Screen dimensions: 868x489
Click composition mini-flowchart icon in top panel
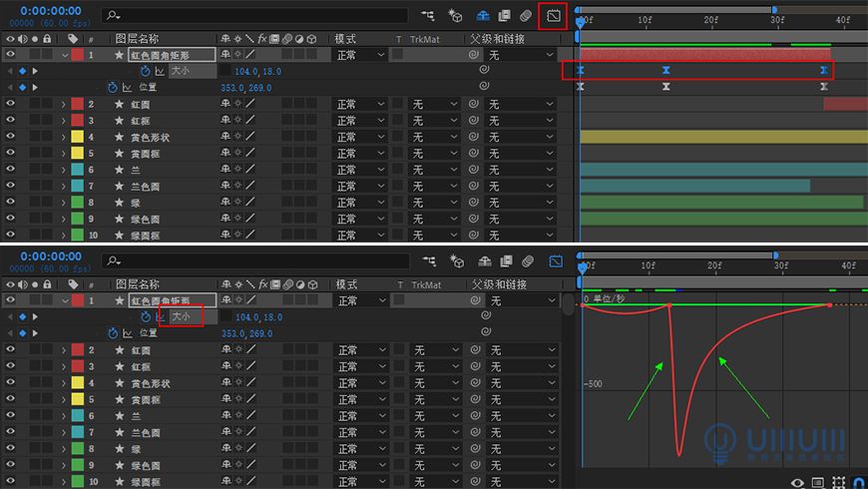click(428, 16)
